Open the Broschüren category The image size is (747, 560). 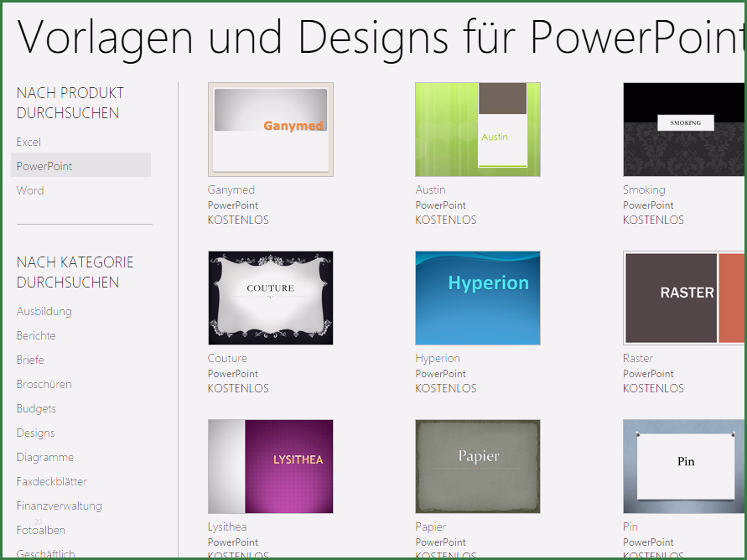(x=44, y=384)
